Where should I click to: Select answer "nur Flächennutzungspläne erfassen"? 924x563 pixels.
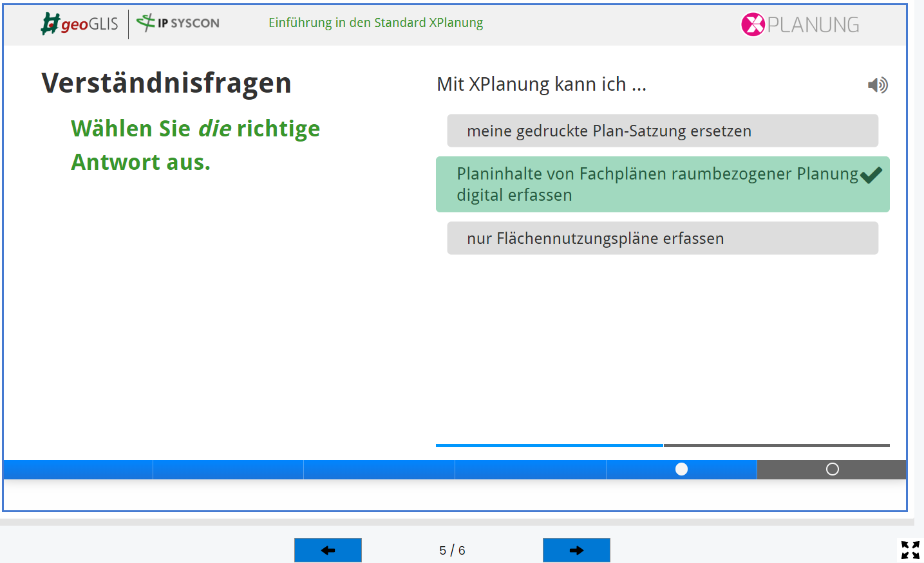[x=662, y=238]
